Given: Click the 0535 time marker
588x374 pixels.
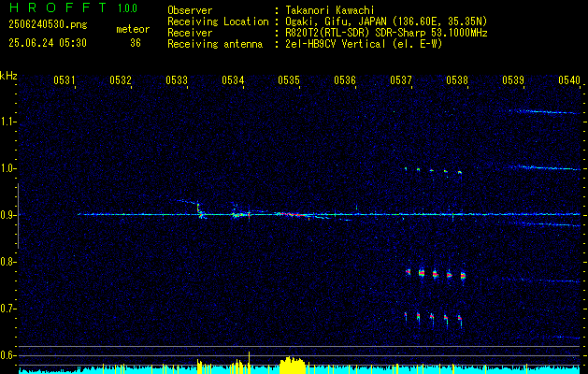Looking at the screenshot, I should (x=289, y=79).
